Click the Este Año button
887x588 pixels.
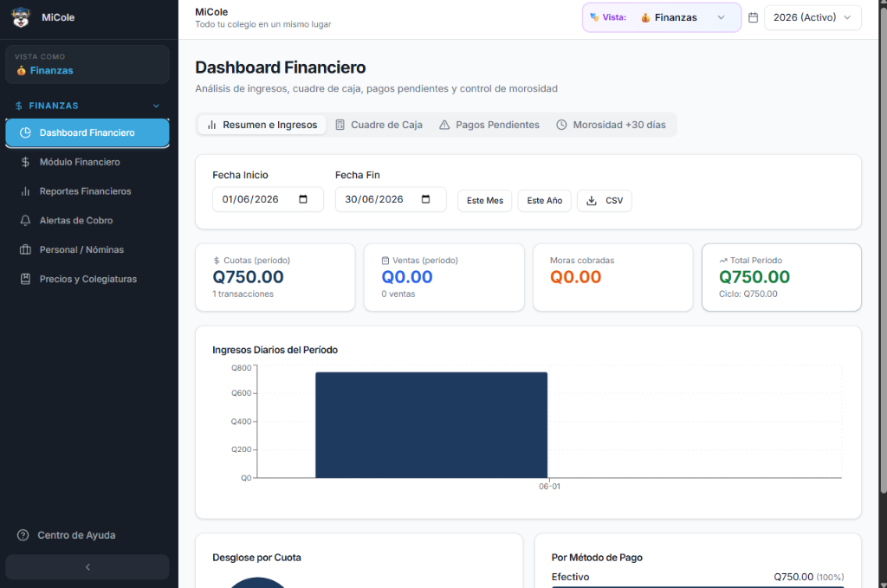tap(545, 201)
